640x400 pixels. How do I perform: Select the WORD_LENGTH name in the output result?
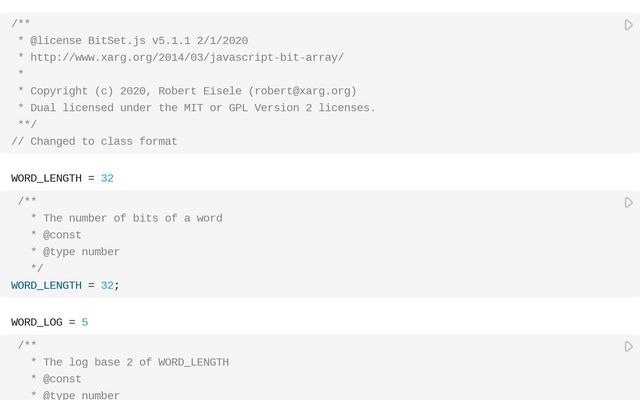[x=46, y=178]
